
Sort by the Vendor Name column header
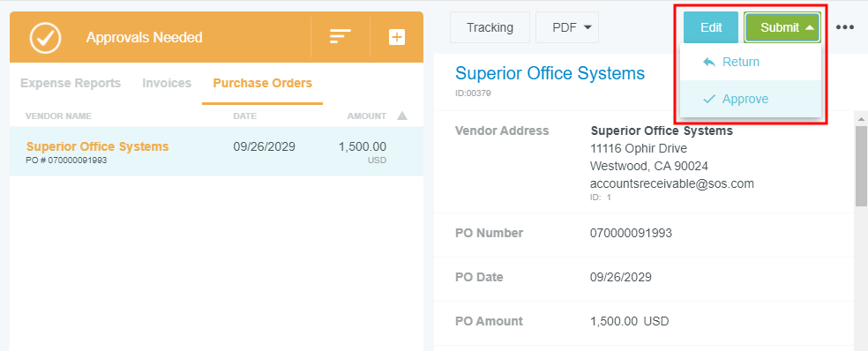pyautogui.click(x=59, y=116)
